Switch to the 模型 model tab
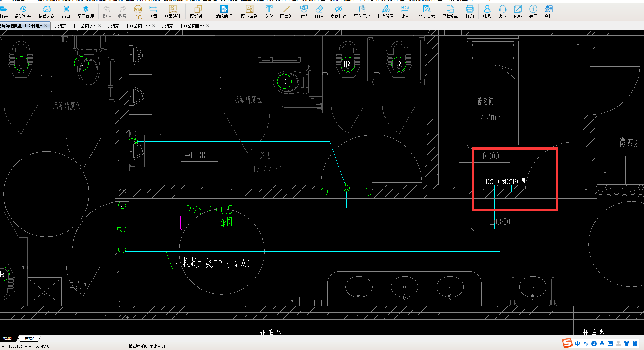644x350 pixels. coord(8,338)
